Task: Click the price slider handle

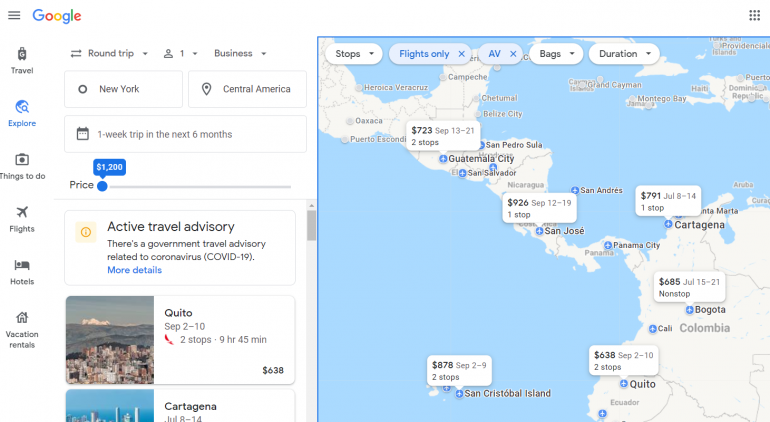Action: pyautogui.click(x=102, y=185)
